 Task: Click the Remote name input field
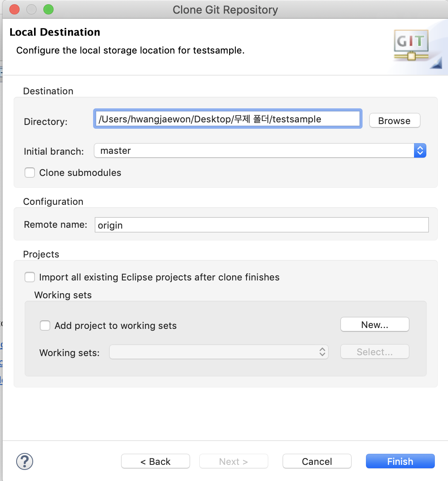[261, 225]
